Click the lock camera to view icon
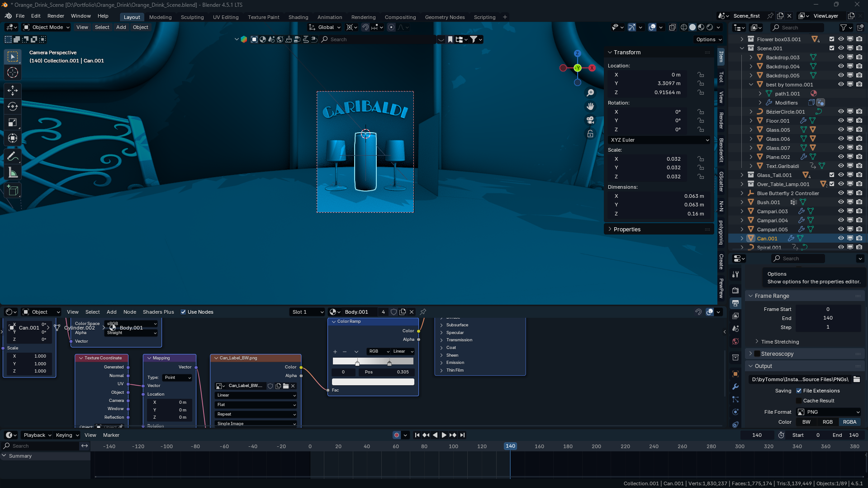Screen dimensions: 868x488 point(590,134)
